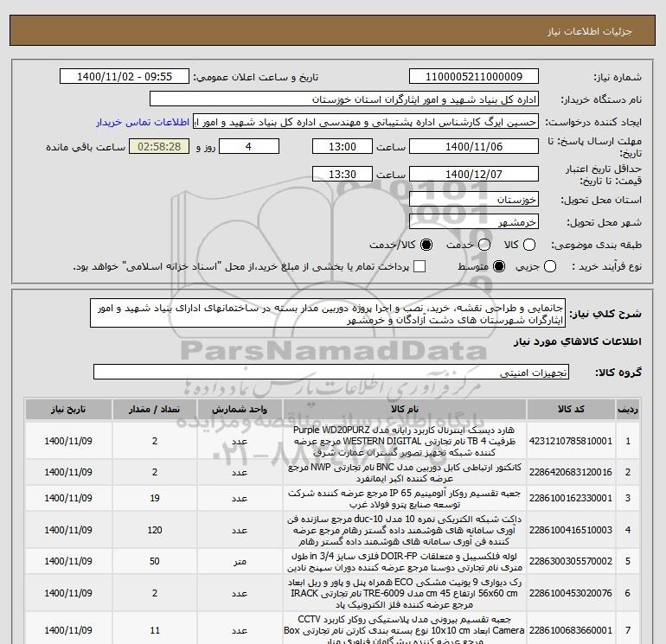Click the response deadline time 13:00
This screenshot has width=666, height=644.
tap(343, 146)
